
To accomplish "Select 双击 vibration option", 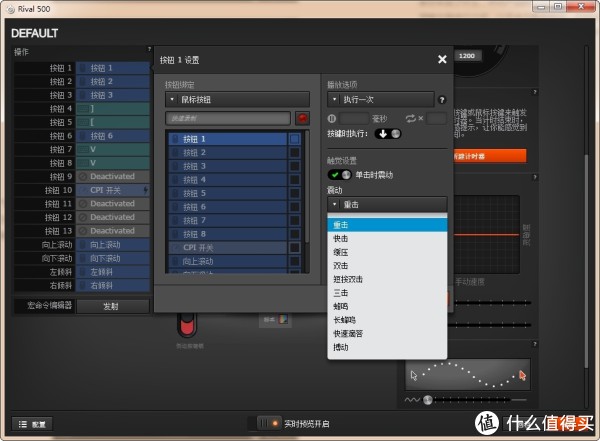I will click(x=387, y=266).
